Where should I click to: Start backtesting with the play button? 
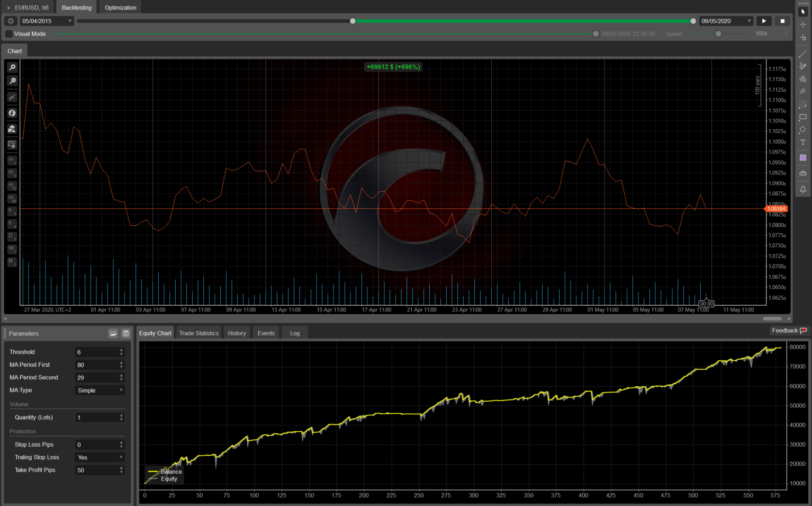pos(764,21)
